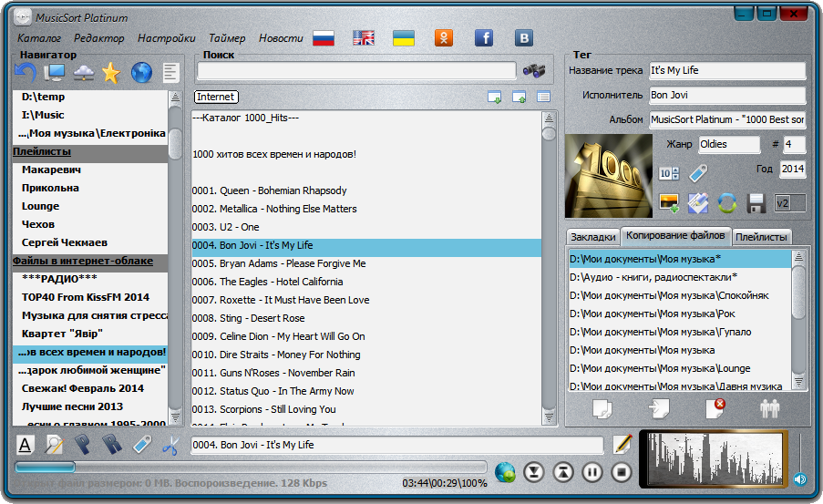This screenshot has height=504, width=823.
Task: Open the cloud storage icon in Навигатор
Action: 84,73
